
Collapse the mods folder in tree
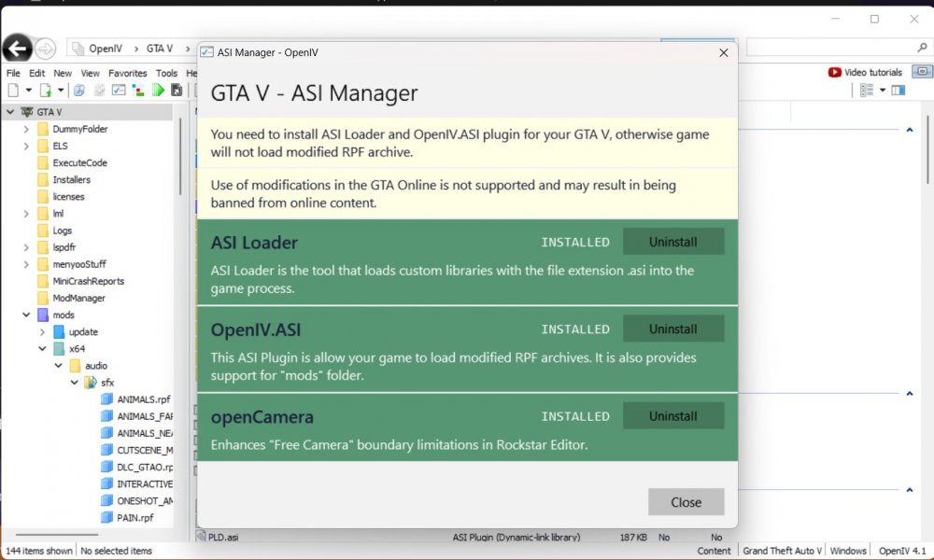[26, 315]
